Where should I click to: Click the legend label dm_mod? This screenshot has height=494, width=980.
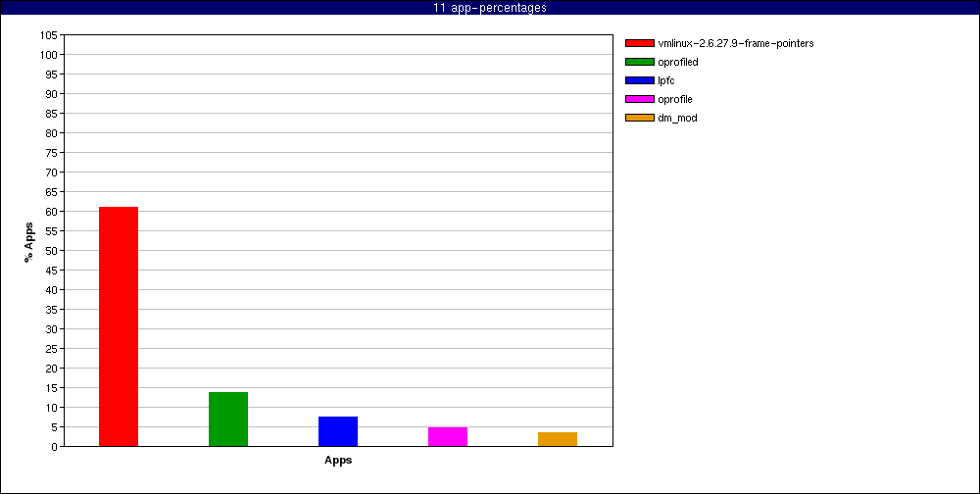pyautogui.click(x=677, y=118)
